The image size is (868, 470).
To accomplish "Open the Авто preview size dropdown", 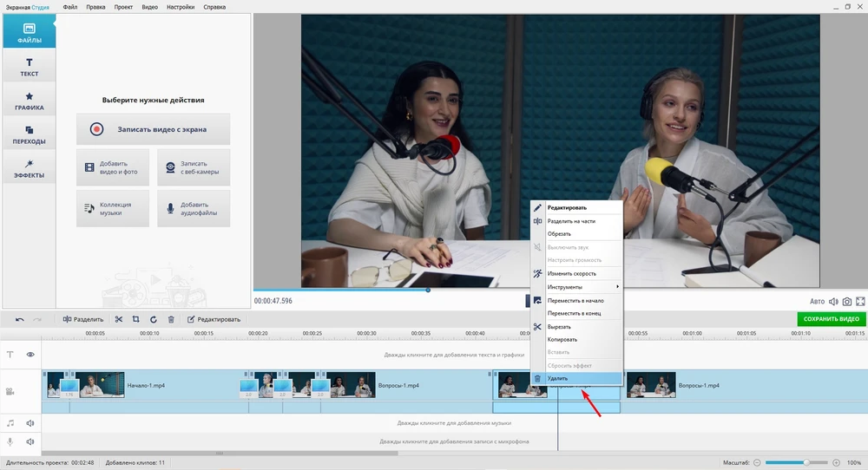I will coord(817,302).
